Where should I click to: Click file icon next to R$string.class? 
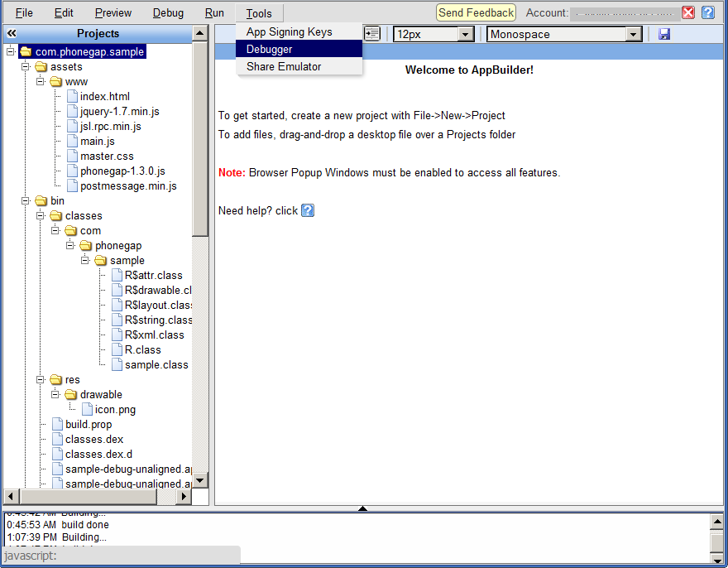pyautogui.click(x=117, y=320)
